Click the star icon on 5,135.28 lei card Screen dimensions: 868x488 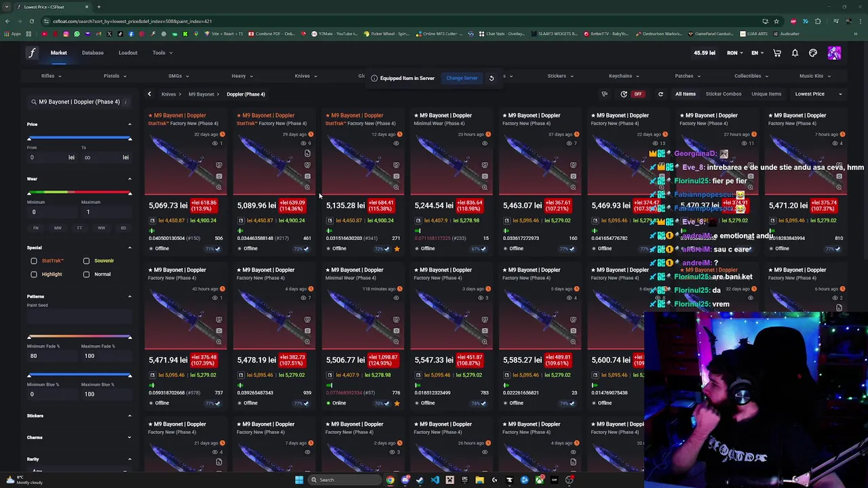pos(397,249)
